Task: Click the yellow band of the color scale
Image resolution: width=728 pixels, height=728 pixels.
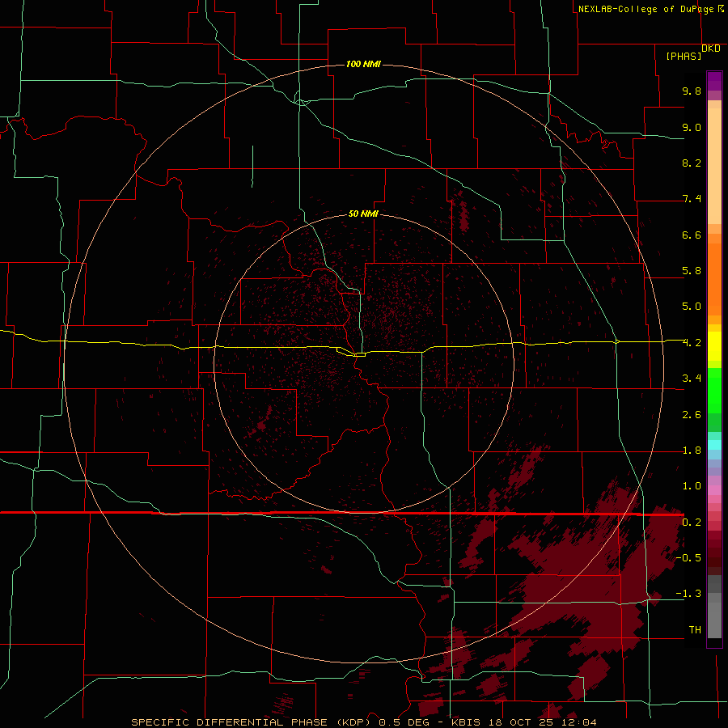Action: (714, 346)
